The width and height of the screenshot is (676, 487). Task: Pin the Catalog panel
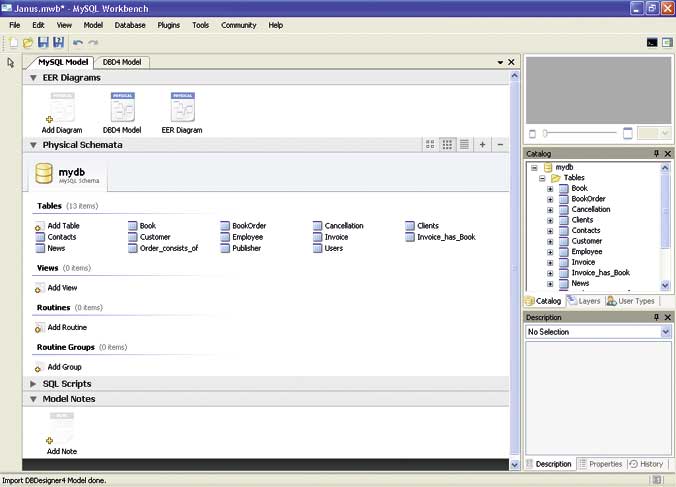point(656,153)
